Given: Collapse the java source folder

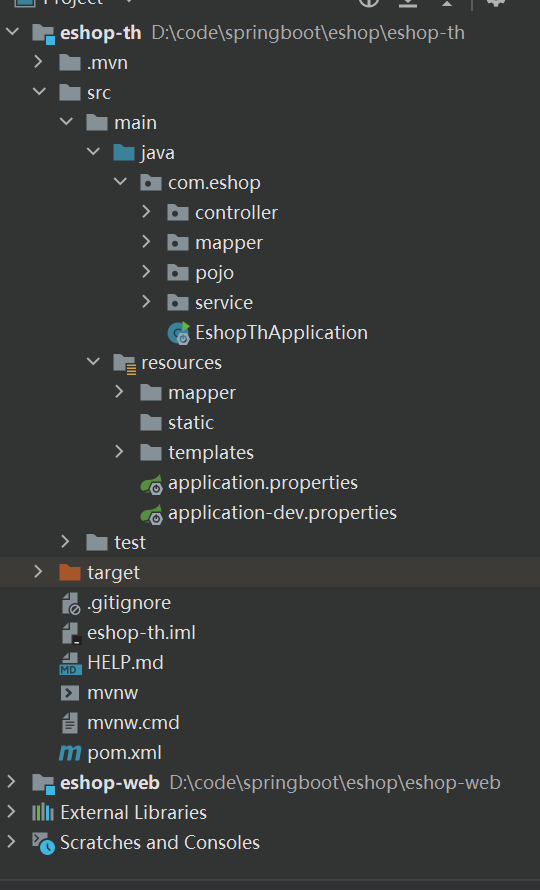Looking at the screenshot, I should [x=93, y=152].
